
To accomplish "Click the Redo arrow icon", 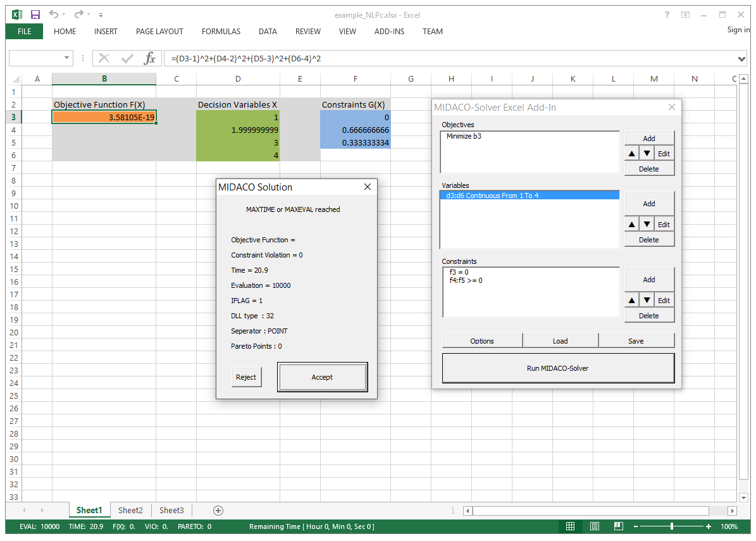I will click(x=79, y=15).
